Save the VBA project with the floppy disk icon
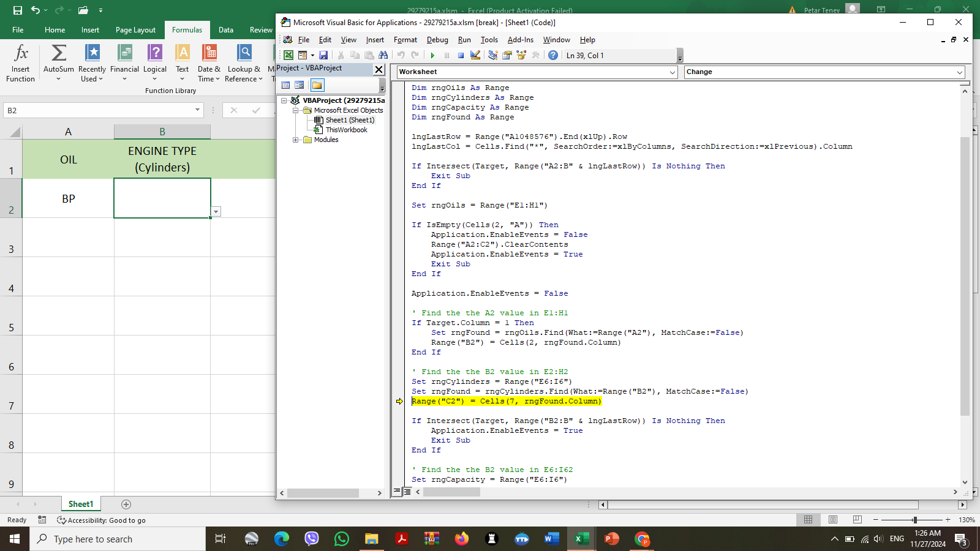This screenshot has width=980, height=551. [x=323, y=55]
